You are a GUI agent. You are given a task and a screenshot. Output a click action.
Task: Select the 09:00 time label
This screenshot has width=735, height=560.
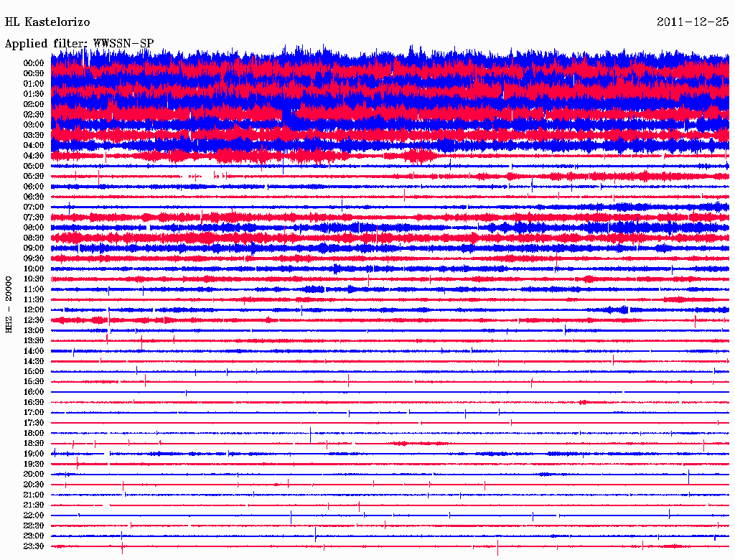[x=34, y=248]
